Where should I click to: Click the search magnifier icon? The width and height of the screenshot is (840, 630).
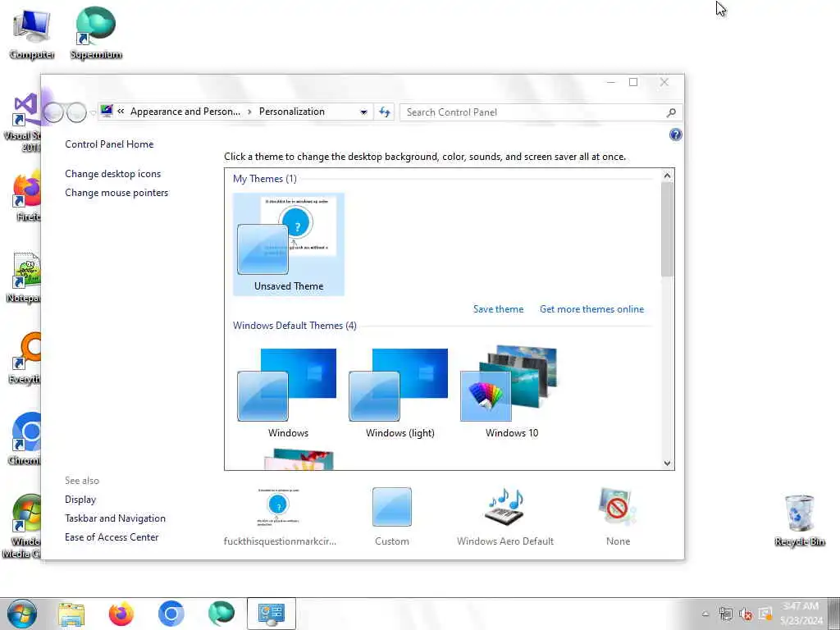coord(671,112)
